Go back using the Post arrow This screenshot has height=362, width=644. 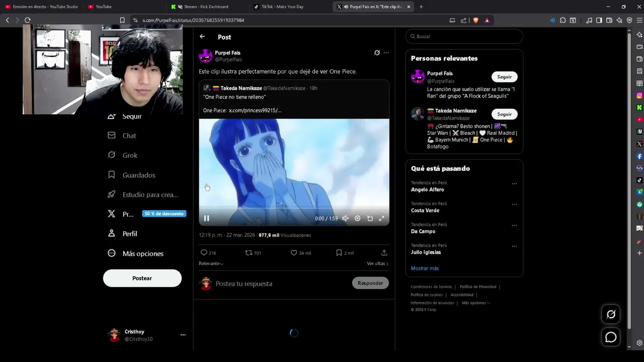pos(202,37)
